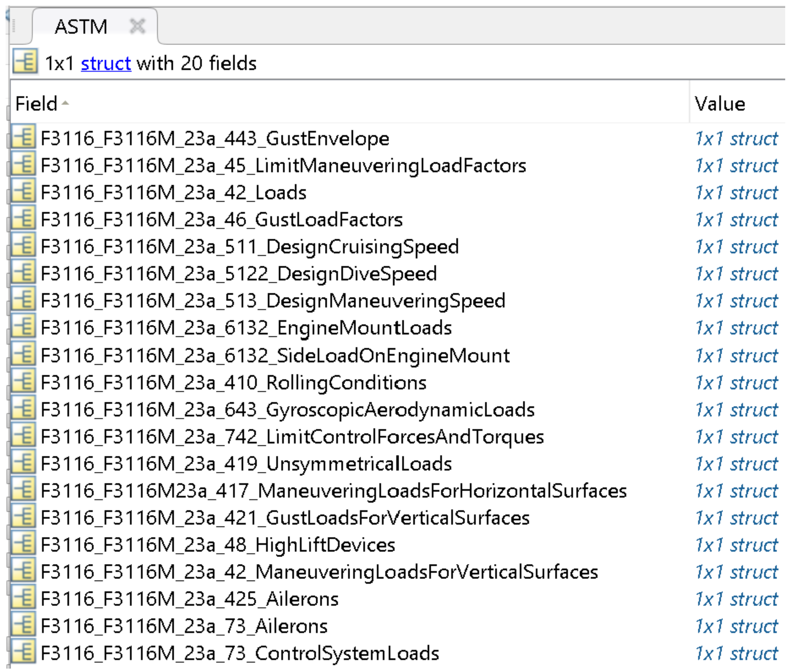Select field F3116_F3116M_23a_42_ManeuveringLoadsForVerticalSurfaces
The width and height of the screenshot is (792, 672).
coord(319,572)
